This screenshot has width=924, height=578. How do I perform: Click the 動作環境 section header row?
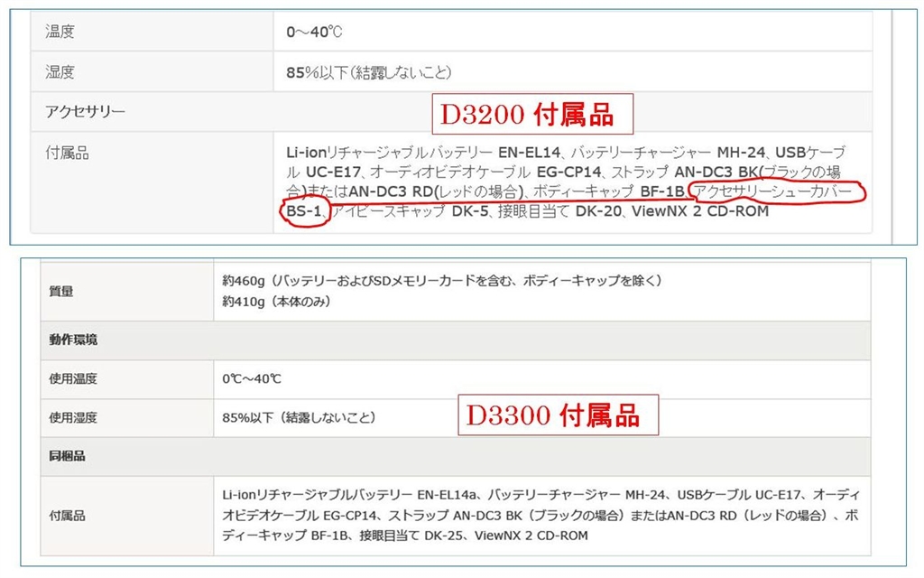click(x=456, y=340)
